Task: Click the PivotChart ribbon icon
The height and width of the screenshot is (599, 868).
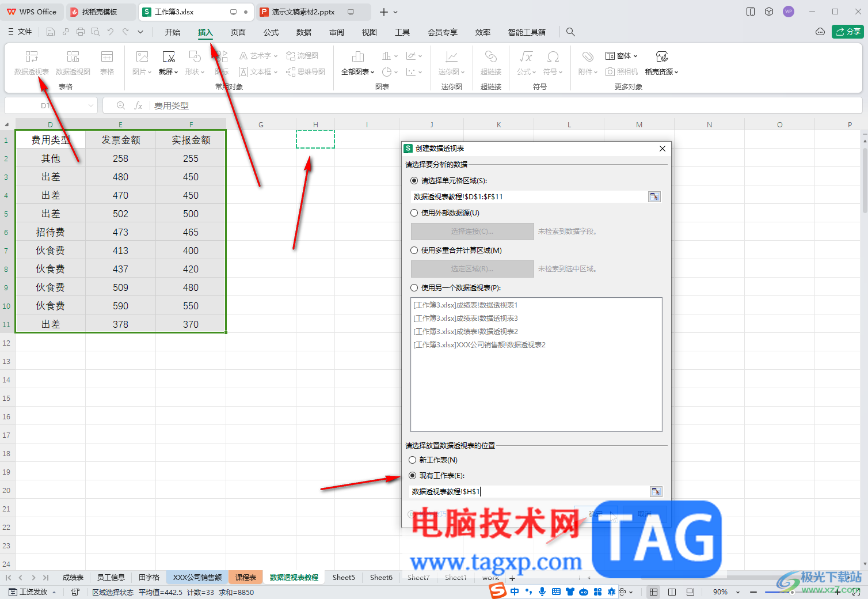Action: coord(73,63)
